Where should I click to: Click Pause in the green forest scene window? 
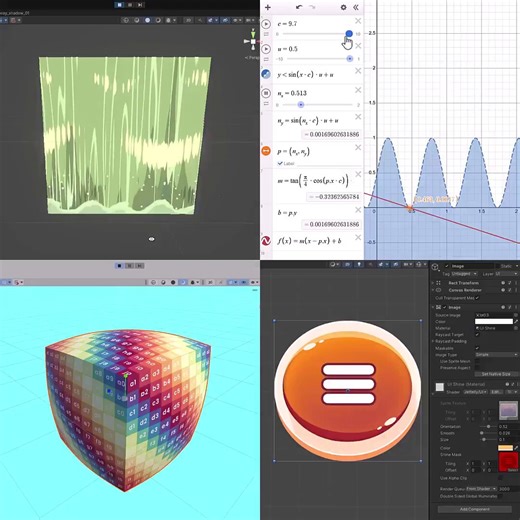[x=130, y=5]
